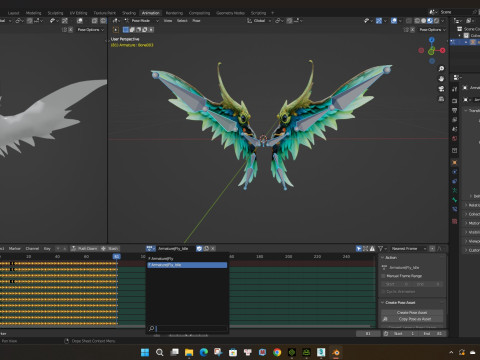Open the Armature data properties tab
Image resolution: width=480 pixels, height=360 pixels.
(454, 190)
